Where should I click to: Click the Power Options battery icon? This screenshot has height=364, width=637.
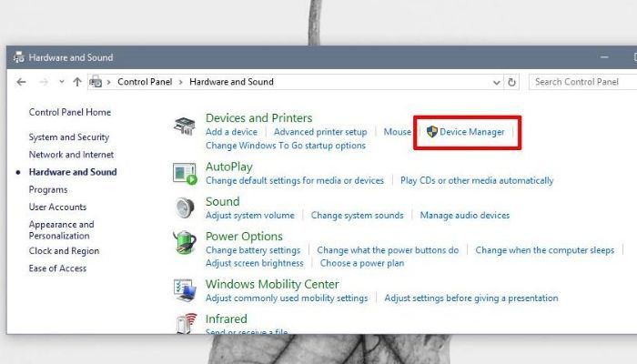pyautogui.click(x=186, y=244)
